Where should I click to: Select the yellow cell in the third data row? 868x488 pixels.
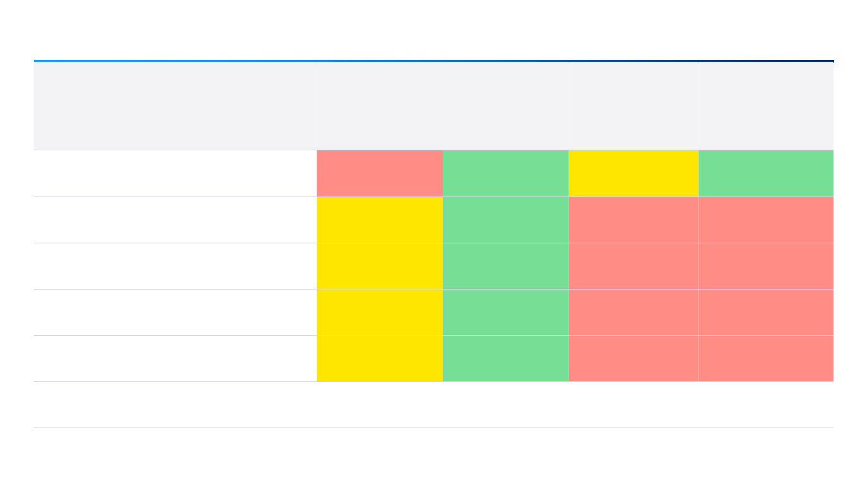click(x=380, y=266)
